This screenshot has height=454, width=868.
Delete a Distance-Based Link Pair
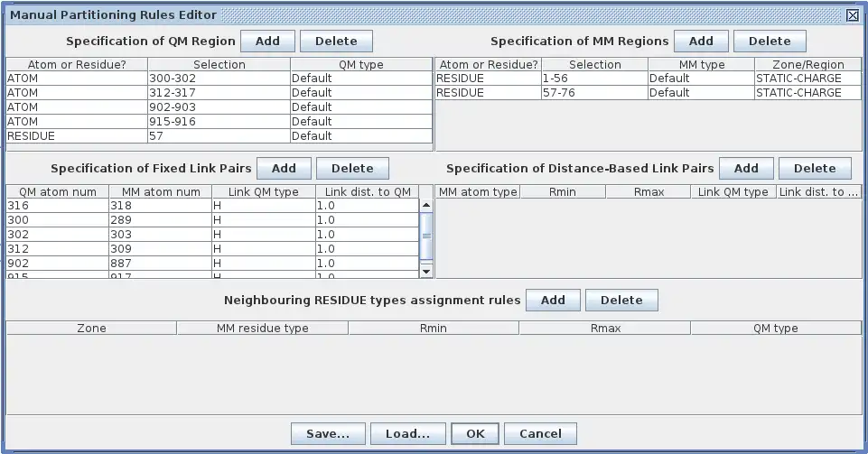tap(815, 168)
